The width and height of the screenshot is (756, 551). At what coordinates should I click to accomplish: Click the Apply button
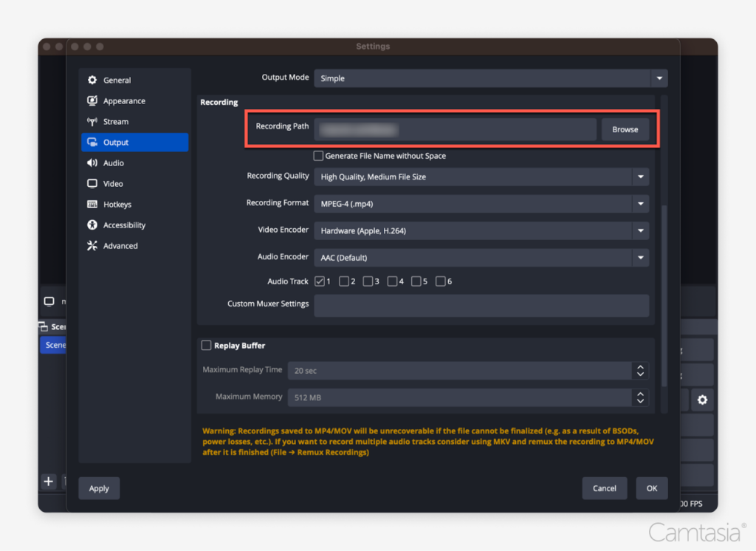pos(99,488)
